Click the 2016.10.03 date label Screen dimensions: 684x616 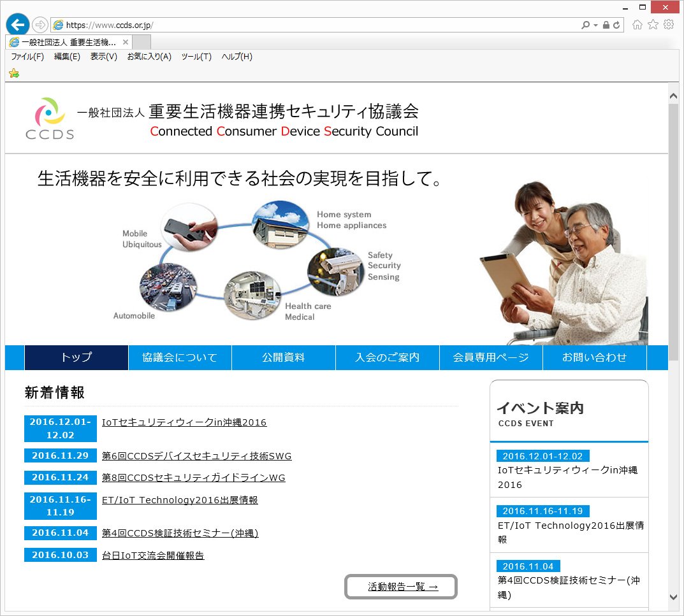tap(60, 555)
